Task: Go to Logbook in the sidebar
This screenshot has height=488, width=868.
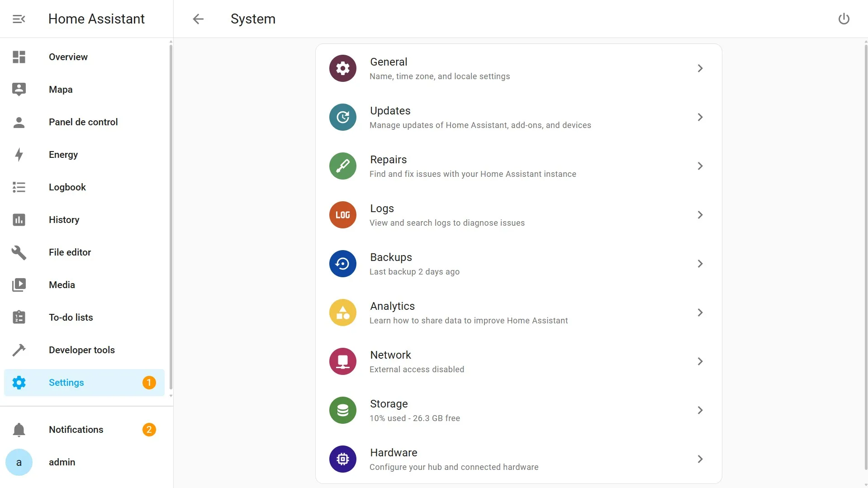Action: coord(84,187)
